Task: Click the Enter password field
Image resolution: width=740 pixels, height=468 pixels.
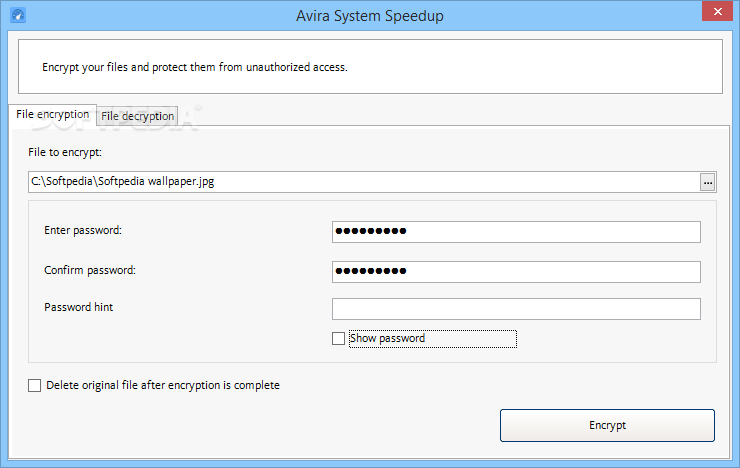Action: point(516,232)
